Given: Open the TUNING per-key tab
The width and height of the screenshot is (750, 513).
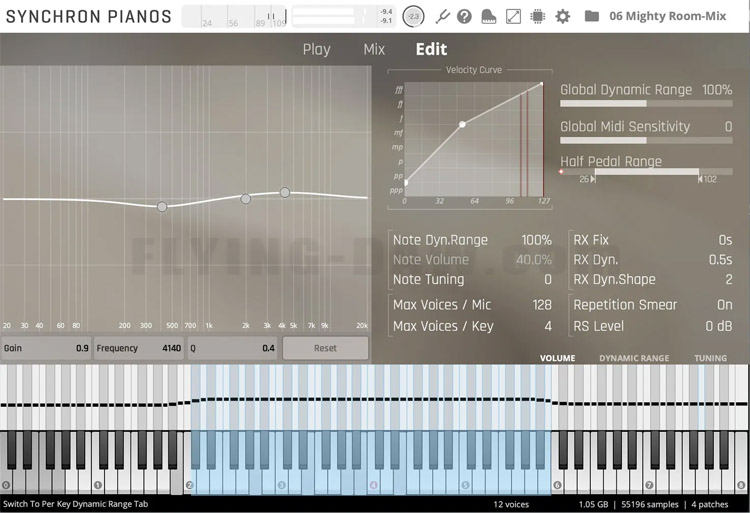Looking at the screenshot, I should coord(710,358).
